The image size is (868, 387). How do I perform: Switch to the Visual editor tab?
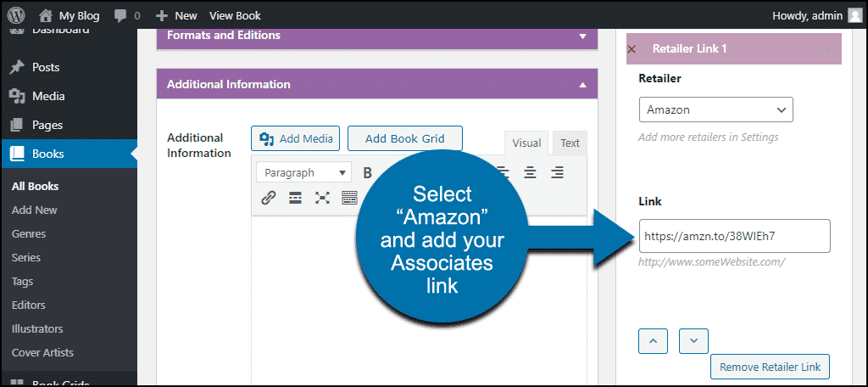point(526,143)
